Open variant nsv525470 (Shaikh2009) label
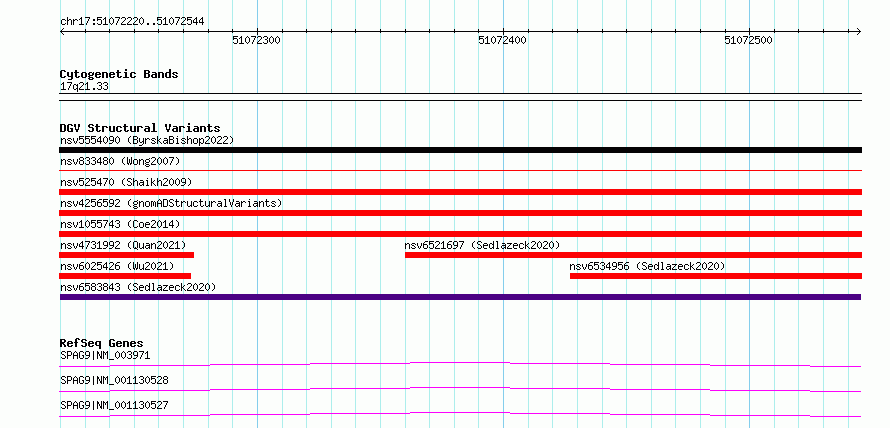 click(x=126, y=182)
